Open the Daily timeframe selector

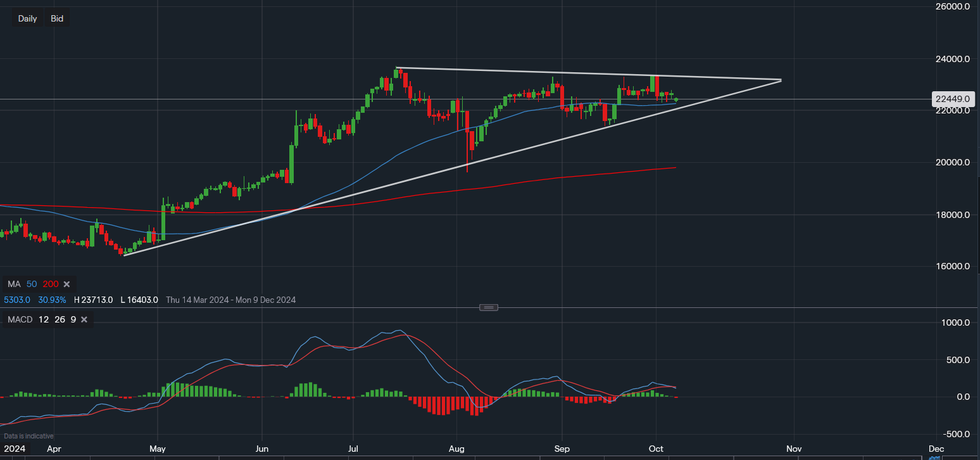pos(27,18)
